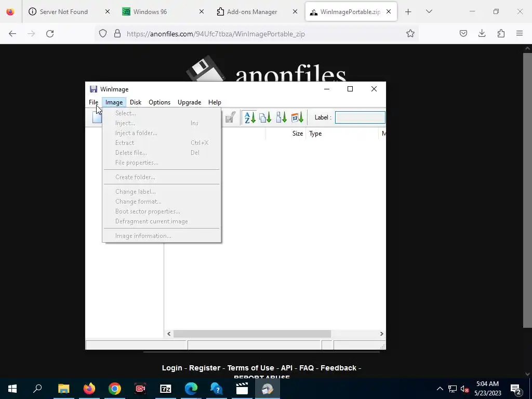Viewport: 532px width, 399px height.
Task: Open Firefox extensions button
Action: tap(501, 34)
